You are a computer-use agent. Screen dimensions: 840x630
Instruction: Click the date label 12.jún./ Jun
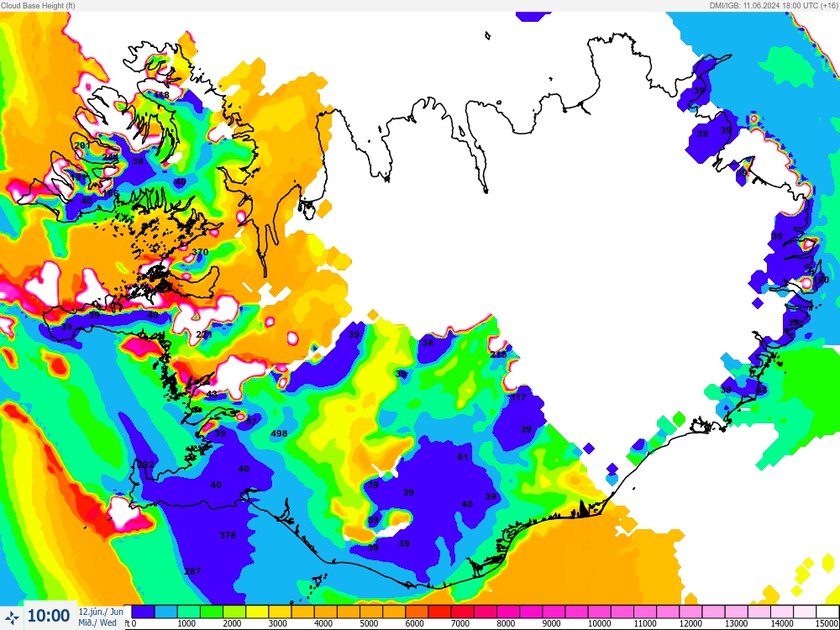coord(101,612)
